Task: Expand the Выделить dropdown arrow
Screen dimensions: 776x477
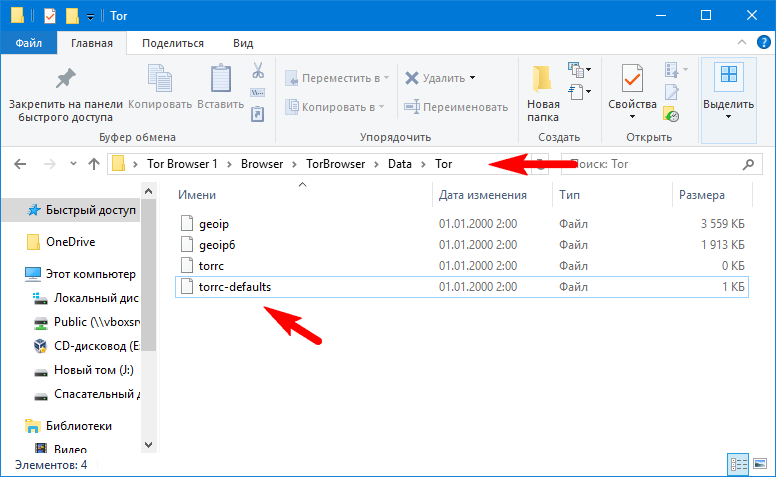Action: [728, 117]
